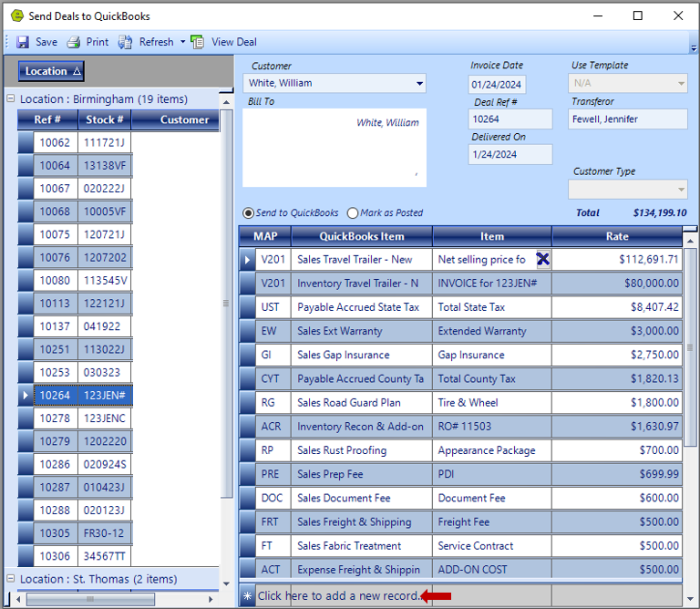Viewport: 700px width, 609px height.
Task: Click Print label in toolbar
Action: click(x=98, y=42)
